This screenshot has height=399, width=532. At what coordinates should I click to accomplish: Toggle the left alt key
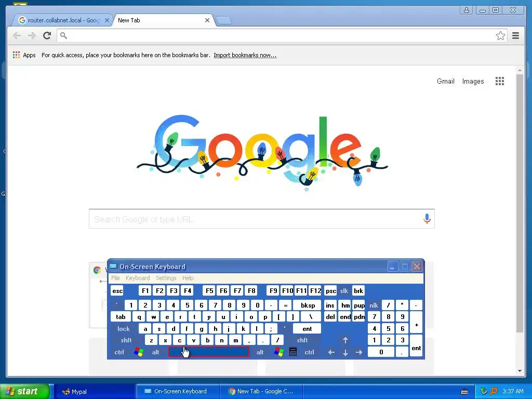pos(155,352)
